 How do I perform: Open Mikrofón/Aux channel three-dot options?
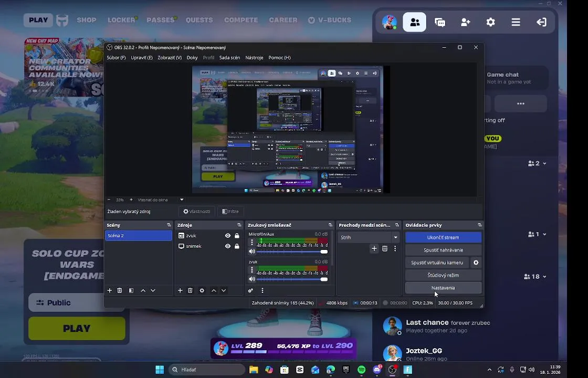tap(252, 242)
